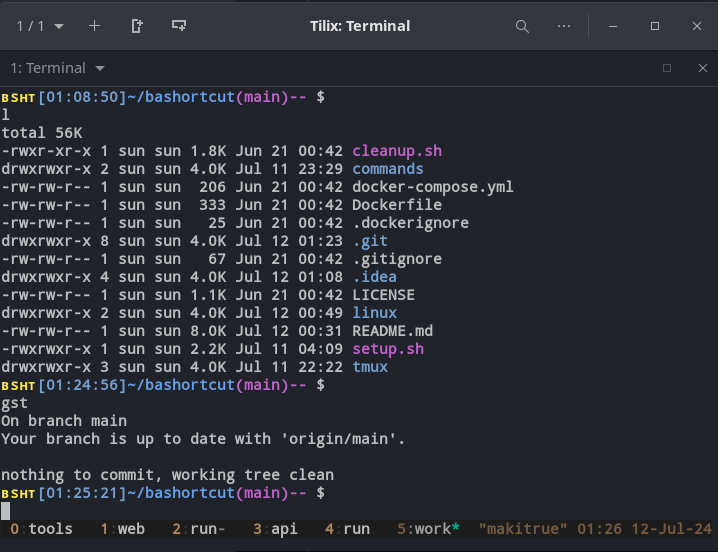Add terminal down split icon

pyautogui.click(x=179, y=26)
